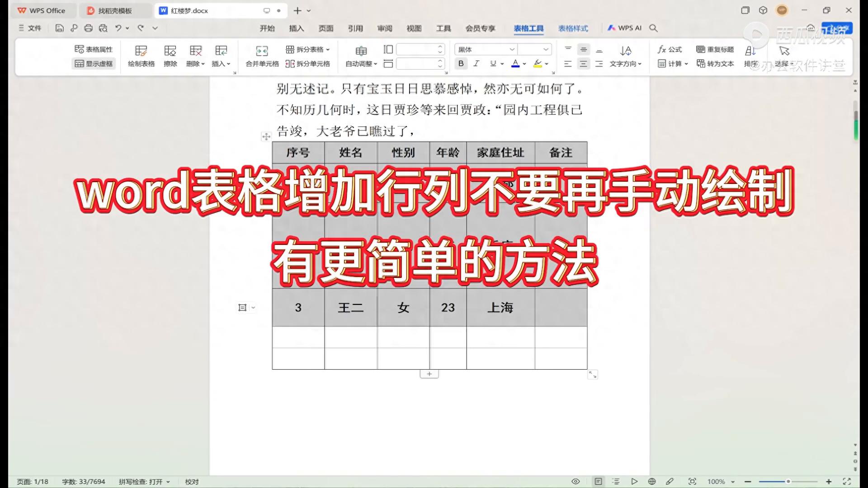Open Table Properties (表格属性)
Image resolution: width=868 pixels, height=488 pixels.
(94, 49)
